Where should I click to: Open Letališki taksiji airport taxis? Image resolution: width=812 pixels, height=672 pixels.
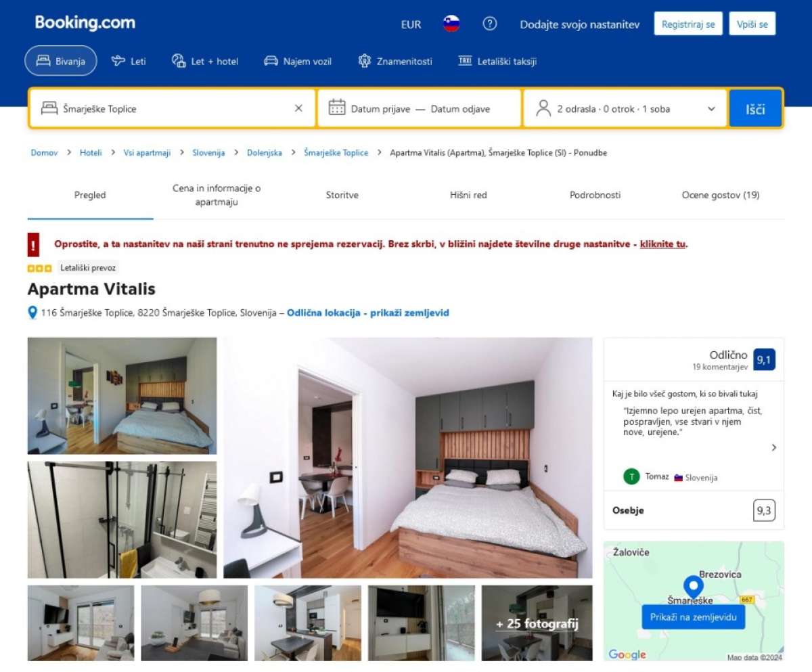[497, 61]
